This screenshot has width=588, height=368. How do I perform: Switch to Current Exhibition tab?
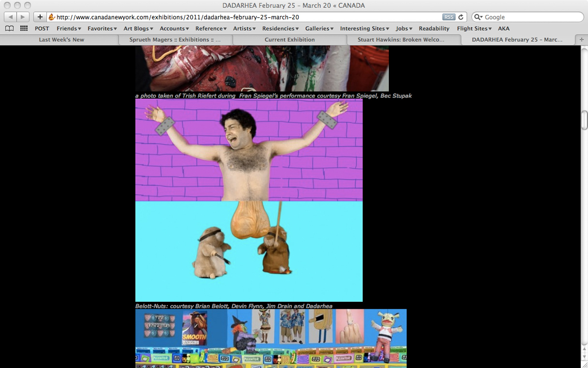point(290,40)
